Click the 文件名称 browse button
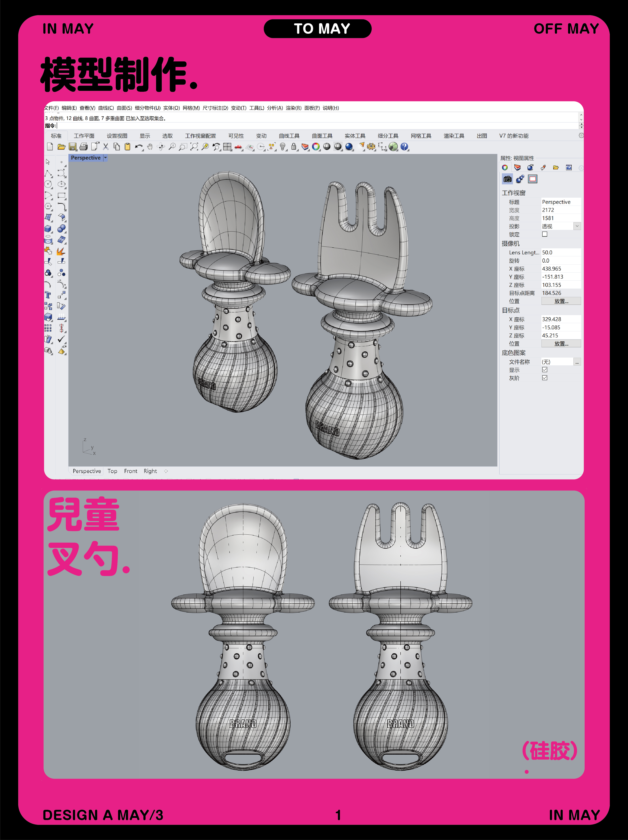 tap(577, 361)
